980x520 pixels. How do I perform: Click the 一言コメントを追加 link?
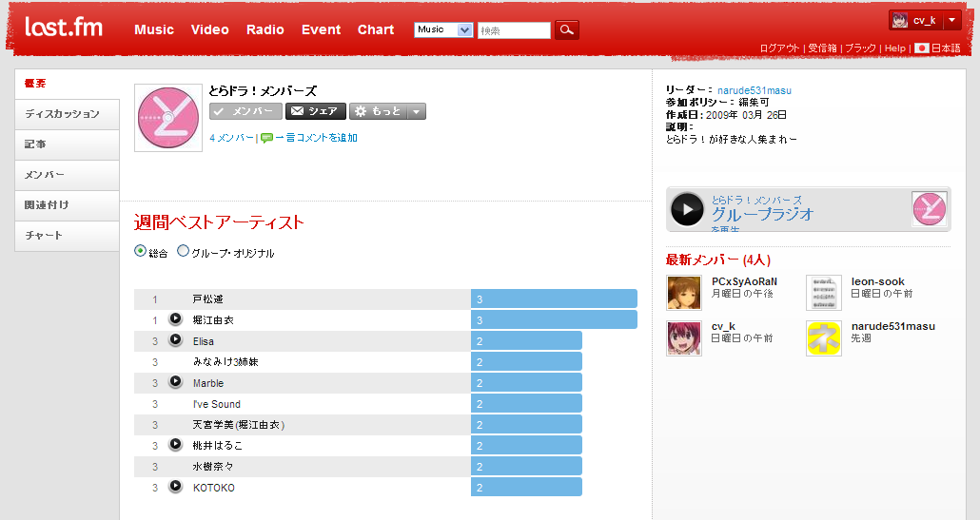point(316,138)
